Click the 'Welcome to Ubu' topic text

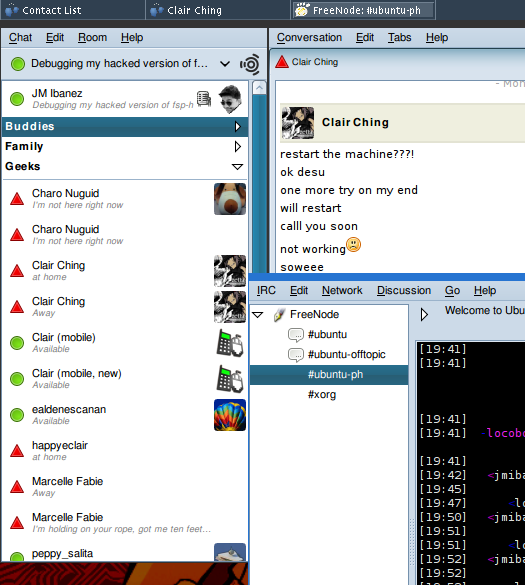click(x=485, y=310)
